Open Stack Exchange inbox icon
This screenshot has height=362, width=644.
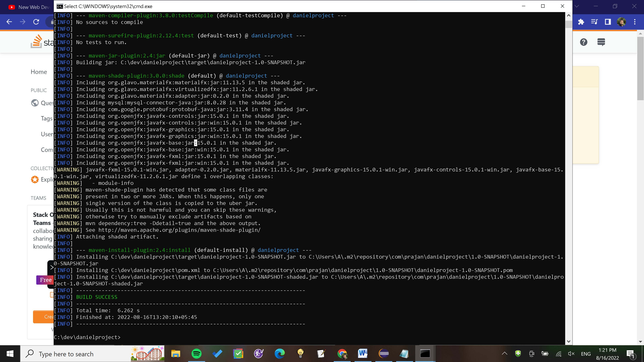pyautogui.click(x=601, y=42)
